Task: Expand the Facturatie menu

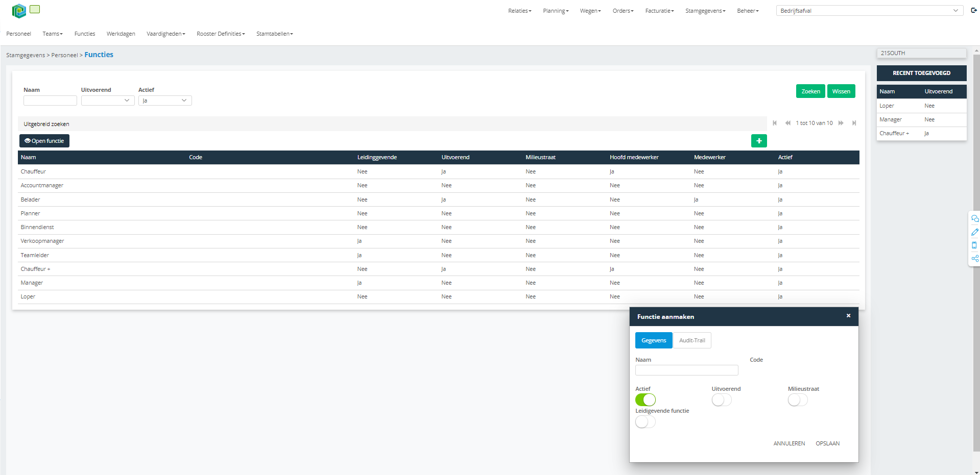Action: click(x=659, y=11)
